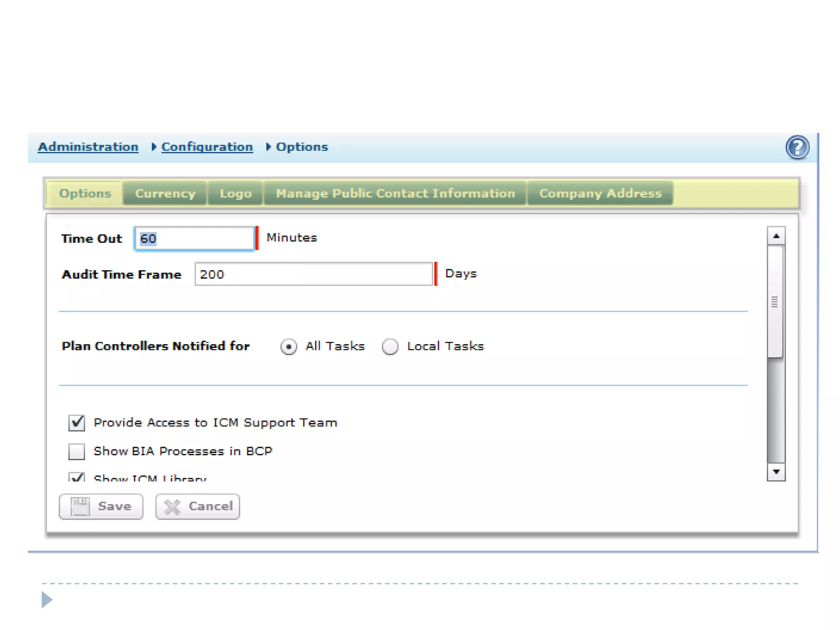Select the Options tab
This screenshot has width=840, height=630.
tap(85, 193)
